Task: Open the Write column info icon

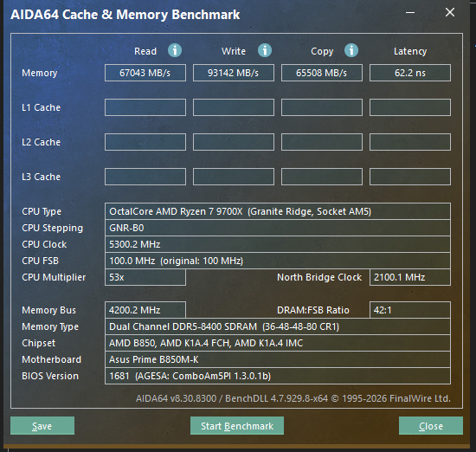Action: [265, 50]
